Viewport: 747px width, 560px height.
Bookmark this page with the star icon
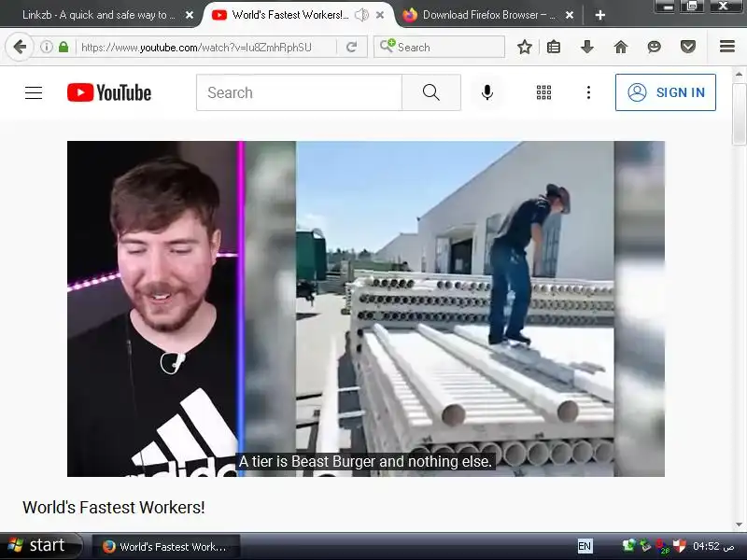point(525,47)
